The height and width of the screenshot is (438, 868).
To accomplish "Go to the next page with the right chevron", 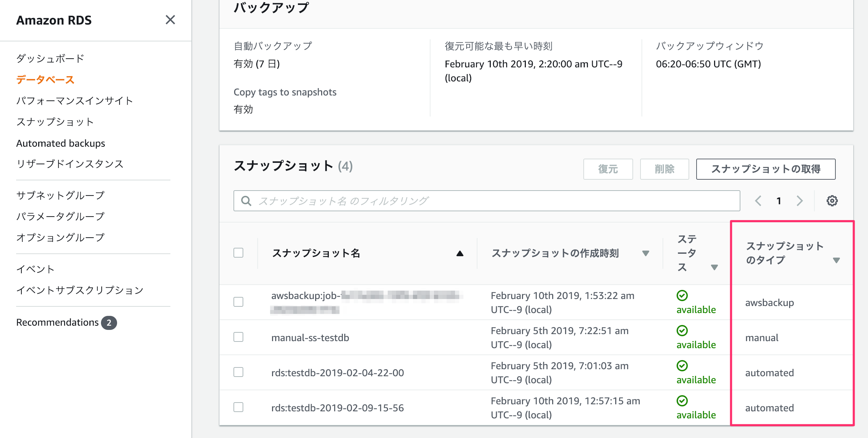I will [x=800, y=200].
